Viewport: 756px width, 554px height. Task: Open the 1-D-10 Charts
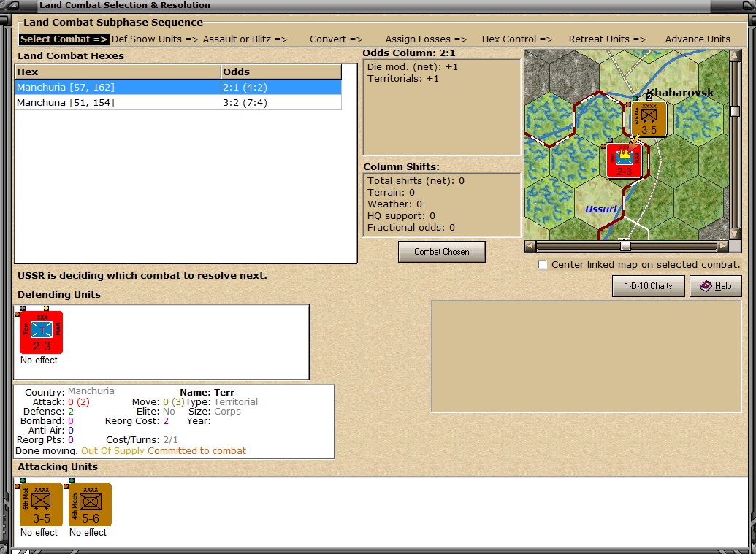pos(649,286)
